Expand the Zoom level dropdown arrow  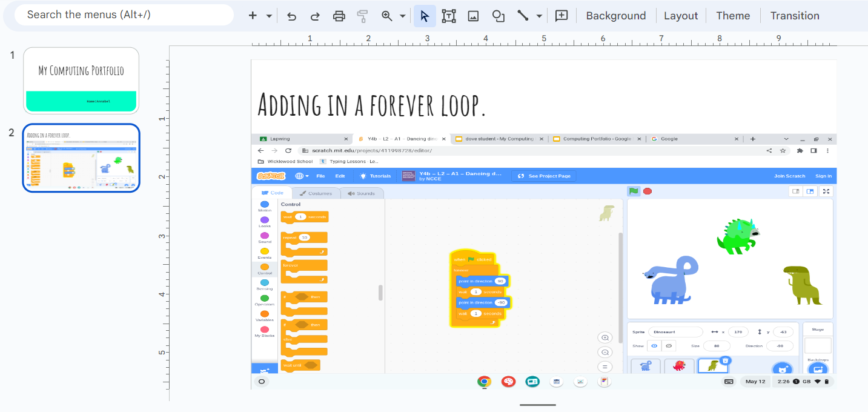click(x=403, y=16)
